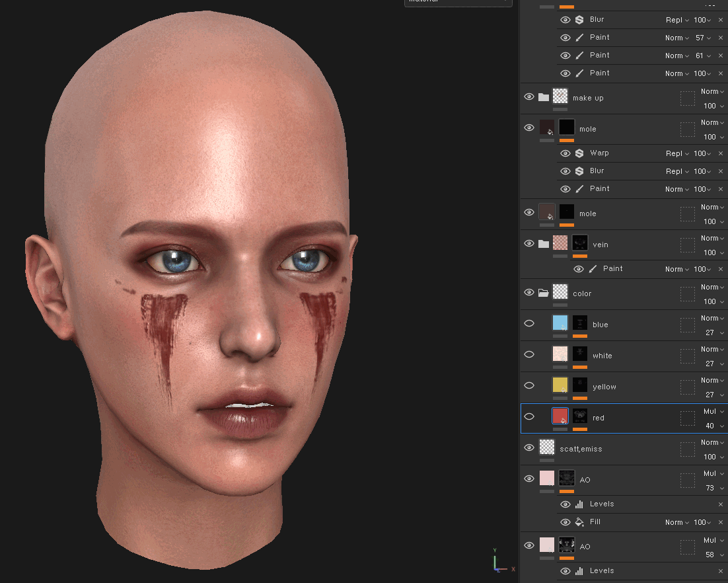Click the paintbrush icon of vein's Paint effect
Image resolution: width=728 pixels, height=583 pixels.
point(593,269)
